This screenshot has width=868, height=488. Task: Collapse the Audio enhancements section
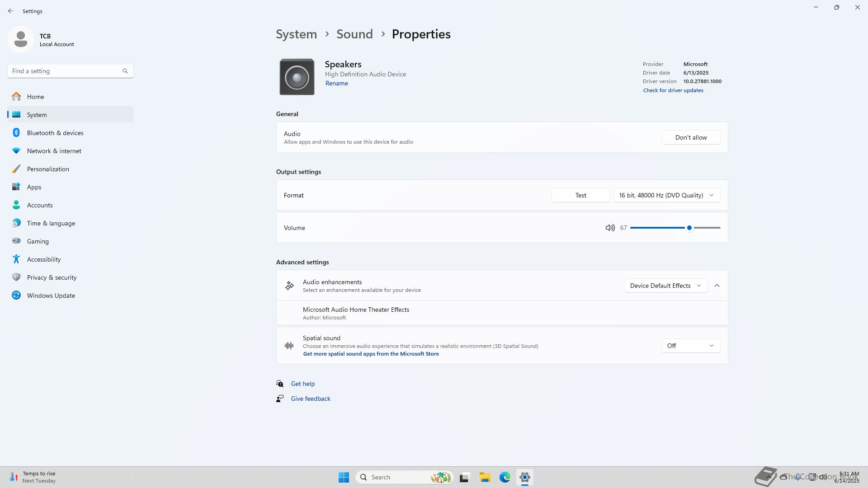717,286
